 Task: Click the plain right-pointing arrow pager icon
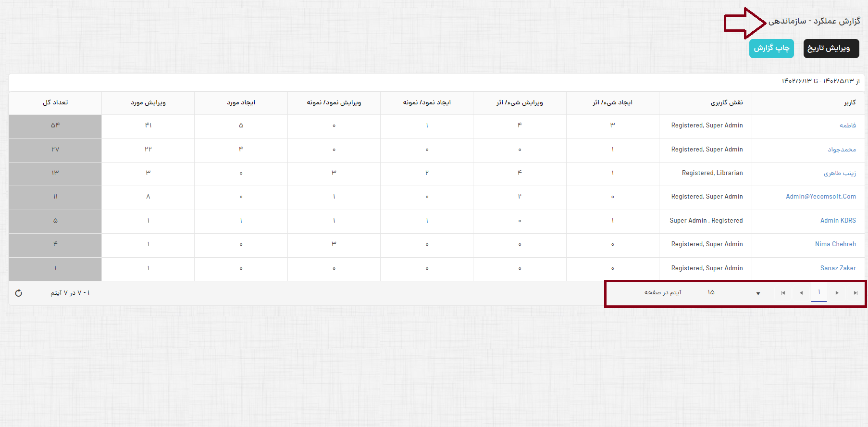coord(837,293)
